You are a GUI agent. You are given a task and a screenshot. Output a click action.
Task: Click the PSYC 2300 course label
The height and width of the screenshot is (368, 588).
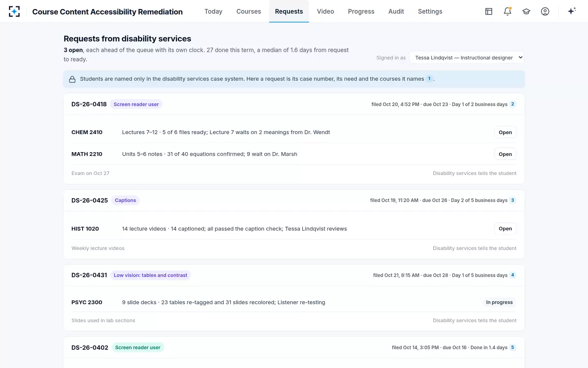[x=87, y=302]
